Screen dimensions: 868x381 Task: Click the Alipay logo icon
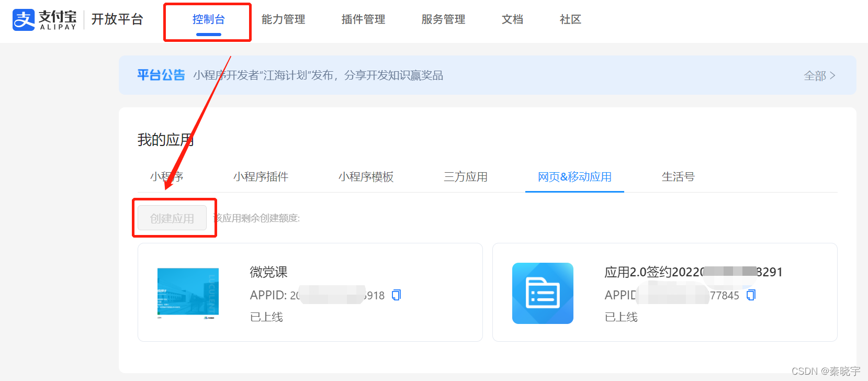24,20
